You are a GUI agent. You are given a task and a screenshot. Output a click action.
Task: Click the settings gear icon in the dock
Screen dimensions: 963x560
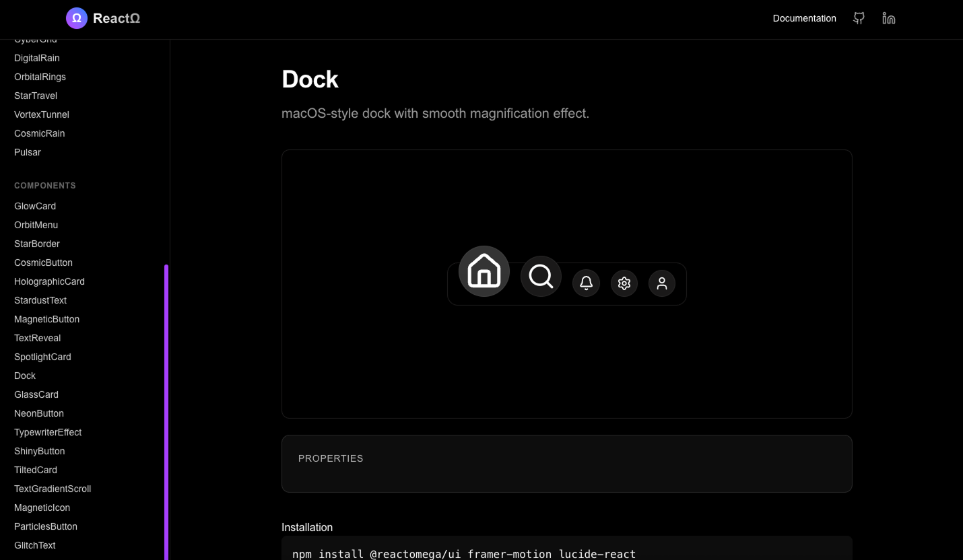click(x=624, y=283)
